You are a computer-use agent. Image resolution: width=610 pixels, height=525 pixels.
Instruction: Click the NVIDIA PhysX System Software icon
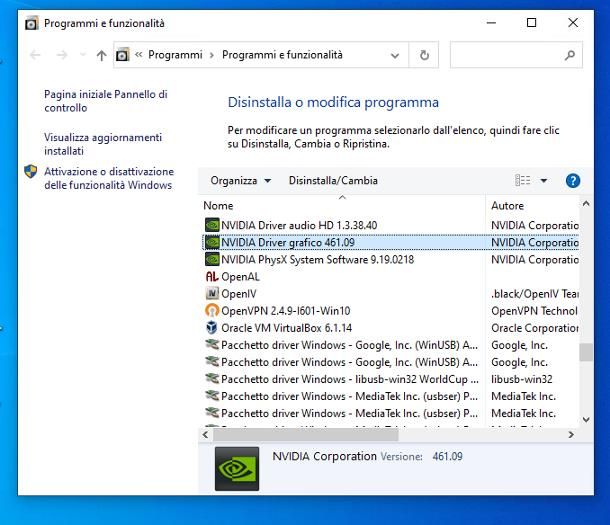tap(212, 259)
